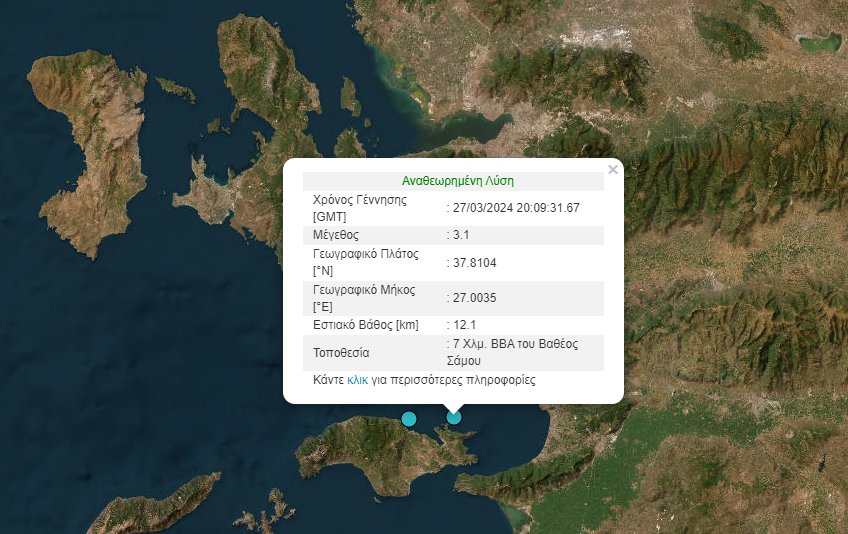
Task: Open the 'κλικ' link for more information
Action: (x=358, y=380)
